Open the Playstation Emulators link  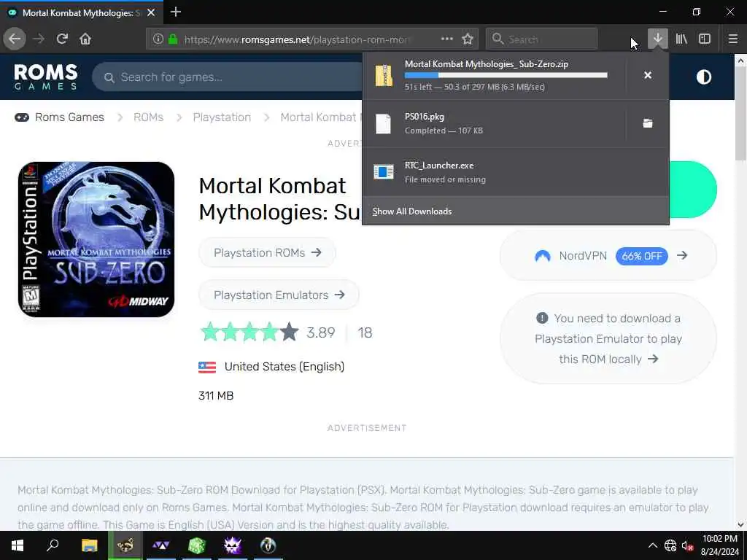279,295
